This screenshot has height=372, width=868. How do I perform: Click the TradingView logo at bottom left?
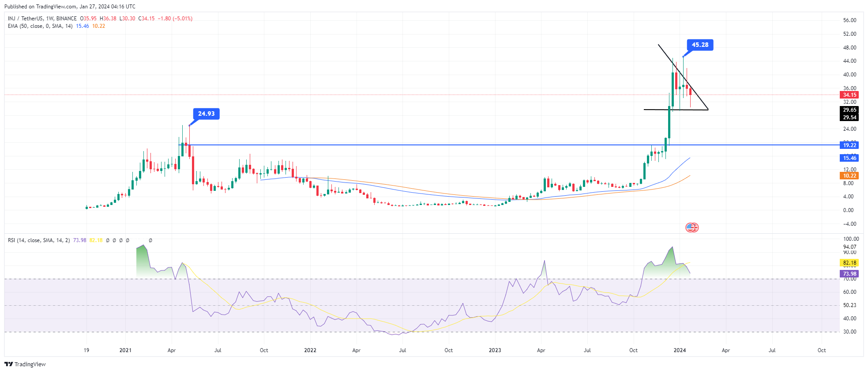25,364
